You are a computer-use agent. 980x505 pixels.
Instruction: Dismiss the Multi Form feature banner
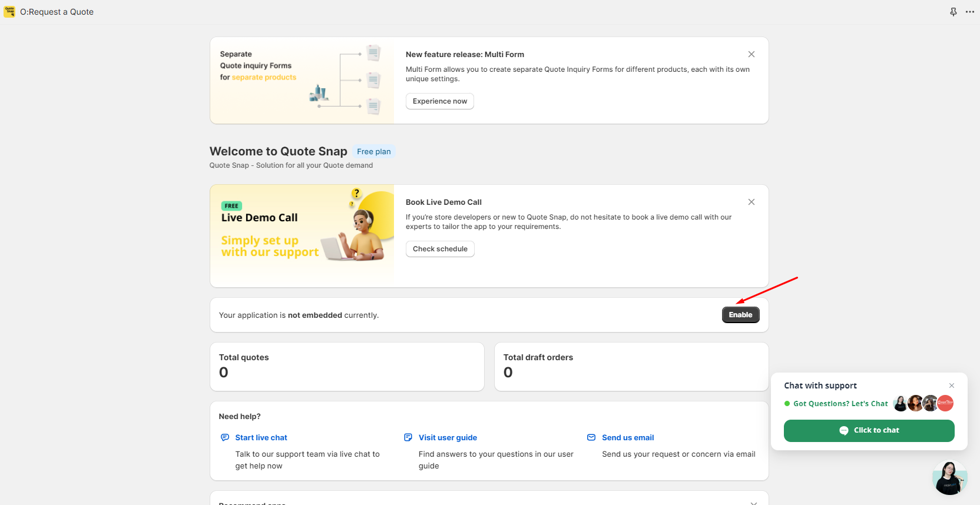(751, 54)
